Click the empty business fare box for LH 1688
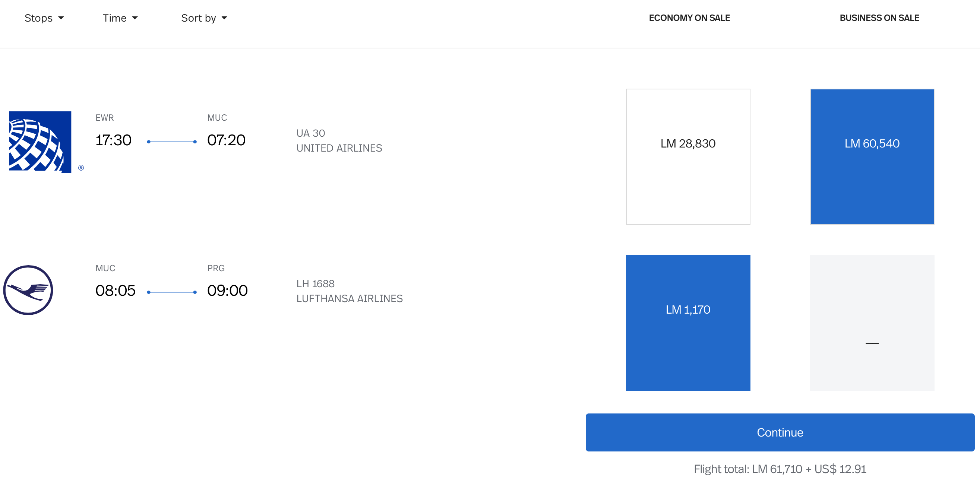 click(872, 323)
